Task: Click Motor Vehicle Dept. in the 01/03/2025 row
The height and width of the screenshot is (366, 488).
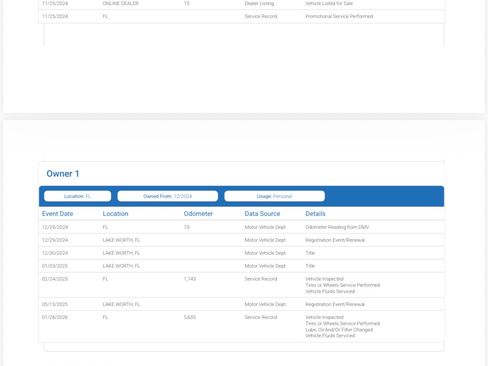Action: click(x=265, y=266)
